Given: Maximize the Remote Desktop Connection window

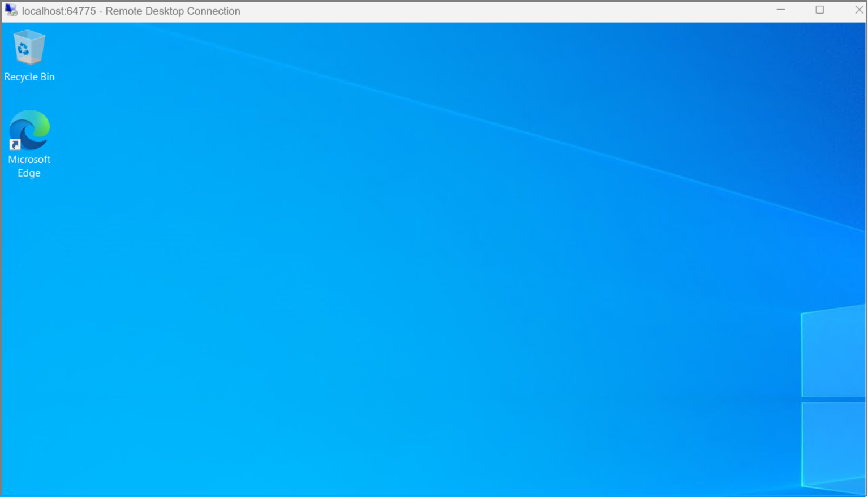Looking at the screenshot, I should [x=819, y=10].
